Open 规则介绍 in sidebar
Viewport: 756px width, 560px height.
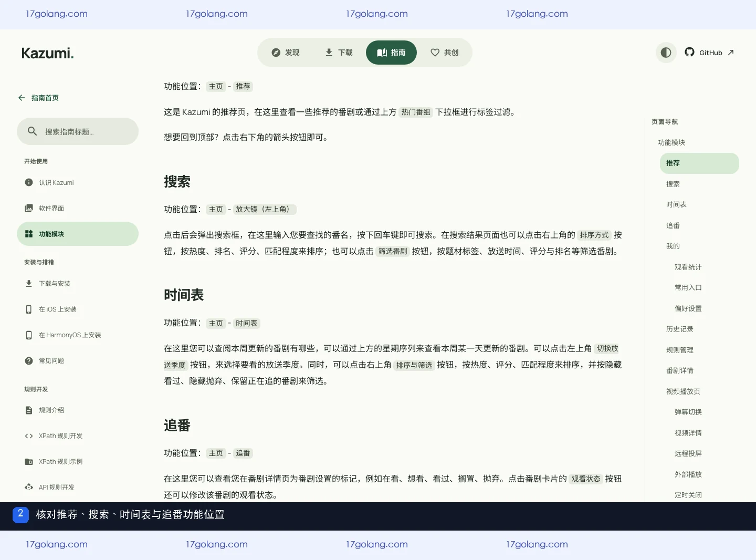78,410
